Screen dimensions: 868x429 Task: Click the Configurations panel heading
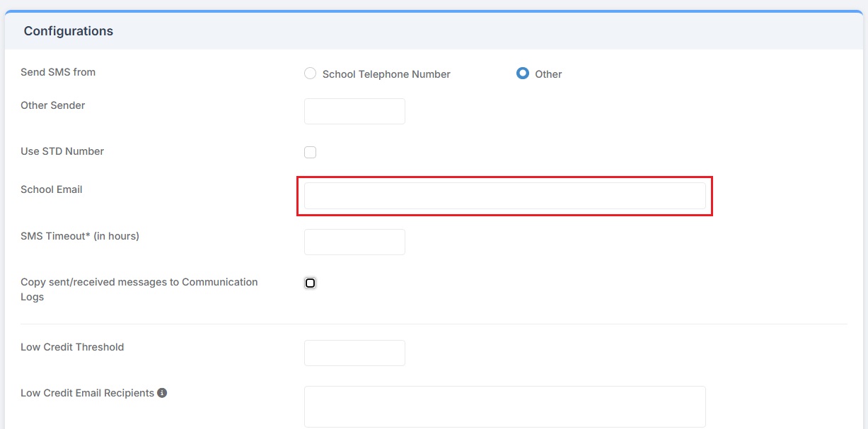[69, 31]
